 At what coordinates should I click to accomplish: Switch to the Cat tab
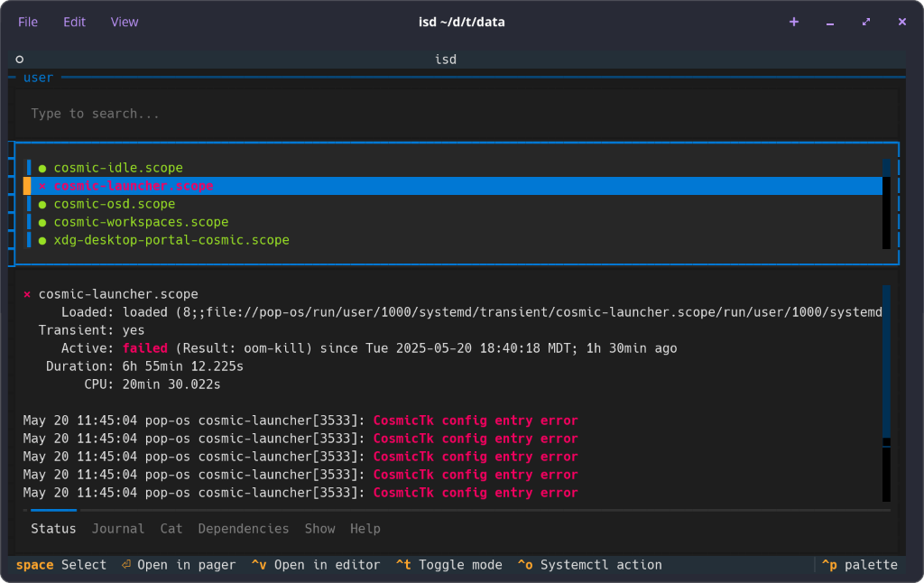[171, 529]
